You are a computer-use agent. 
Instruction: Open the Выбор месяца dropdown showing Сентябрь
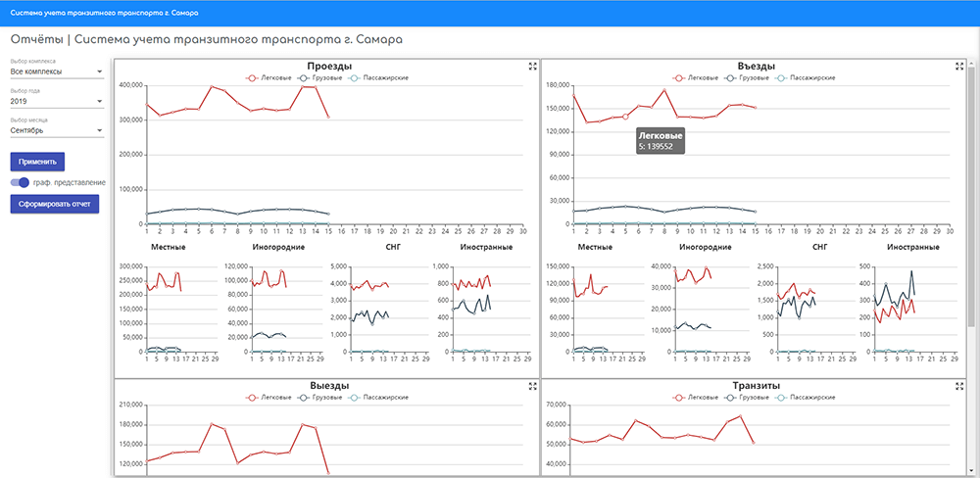pyautogui.click(x=57, y=130)
